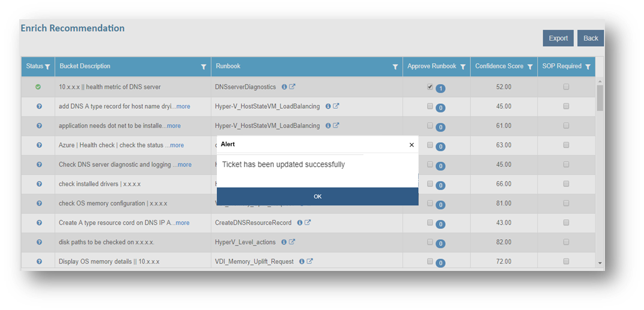The width and height of the screenshot is (644, 310).
Task: Click question status icon for 'Create A type resource' row
Action: click(x=40, y=222)
